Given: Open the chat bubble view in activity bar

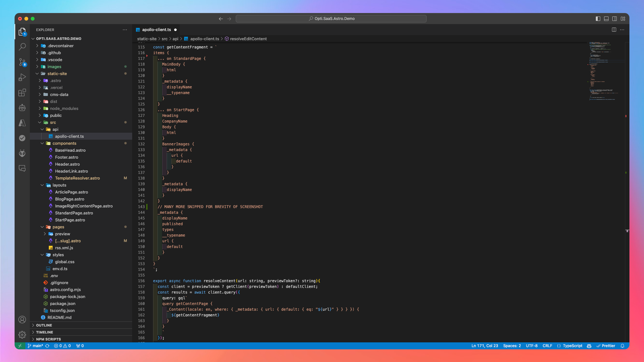Looking at the screenshot, I should tap(22, 168).
